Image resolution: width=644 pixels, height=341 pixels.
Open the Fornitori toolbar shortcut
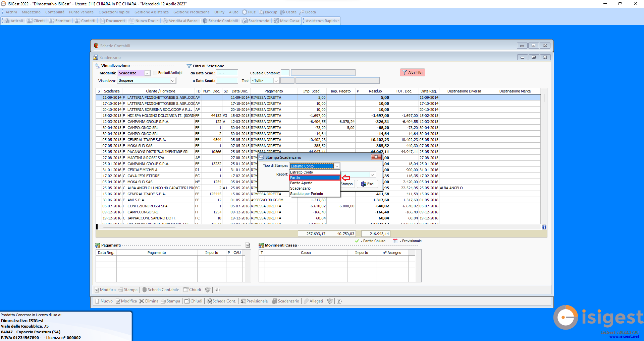click(60, 21)
